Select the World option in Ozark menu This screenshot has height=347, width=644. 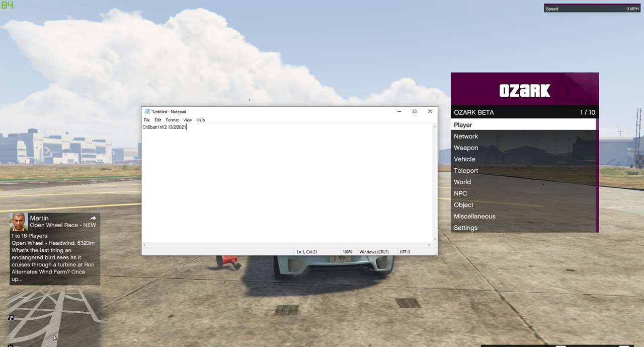pyautogui.click(x=523, y=182)
